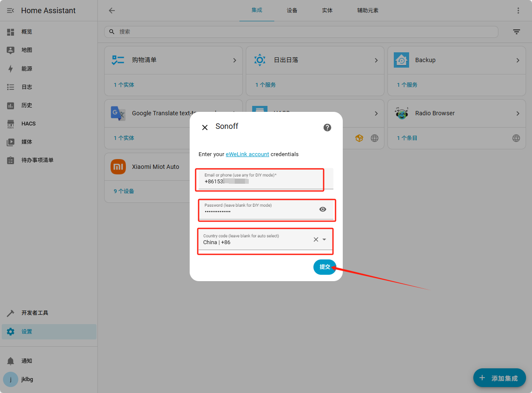The image size is (532, 393).
Task: Expand the Country code dropdown
Action: click(324, 239)
